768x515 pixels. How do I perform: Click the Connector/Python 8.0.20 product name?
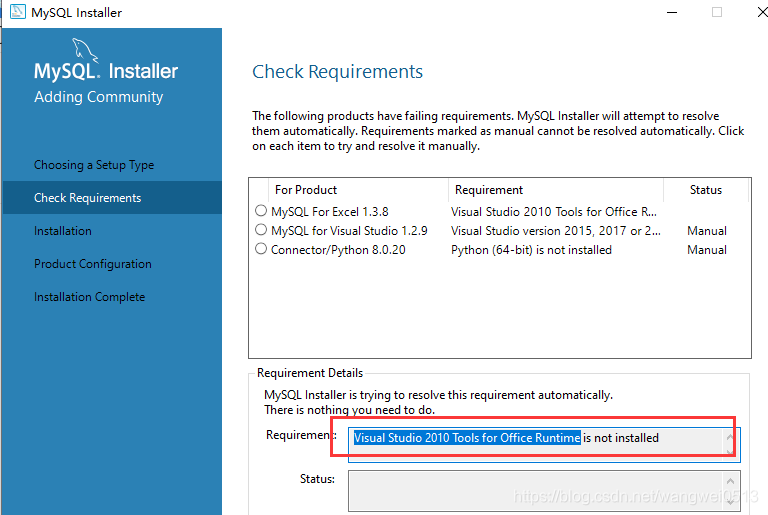(x=338, y=250)
